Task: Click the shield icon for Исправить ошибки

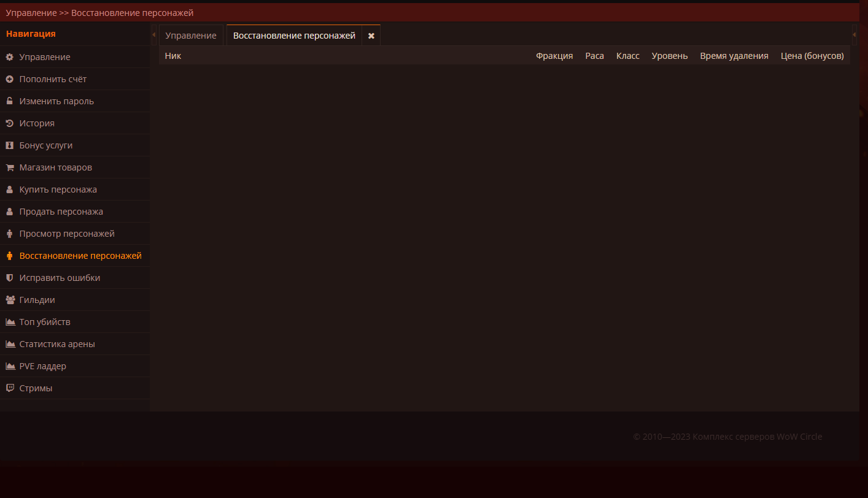Action: click(x=10, y=278)
